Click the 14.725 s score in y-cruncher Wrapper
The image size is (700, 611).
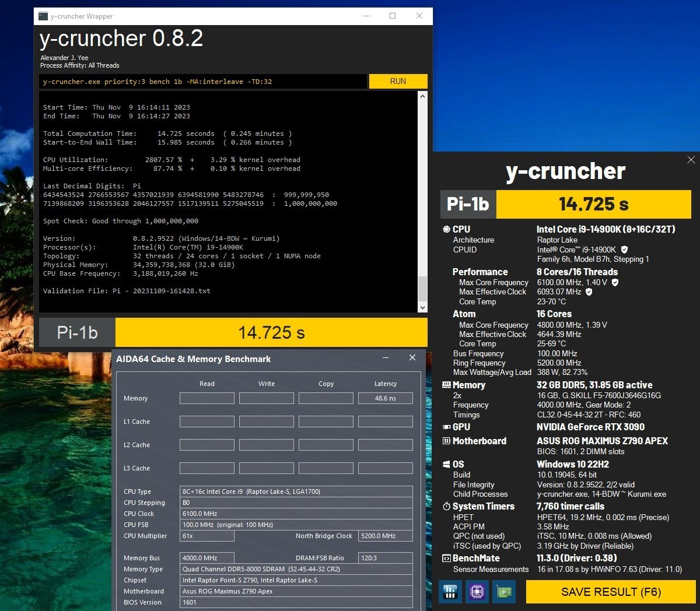[x=271, y=332]
